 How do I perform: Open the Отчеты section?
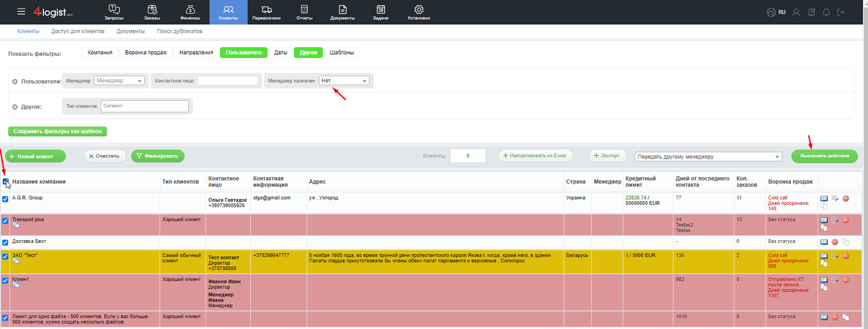304,12
